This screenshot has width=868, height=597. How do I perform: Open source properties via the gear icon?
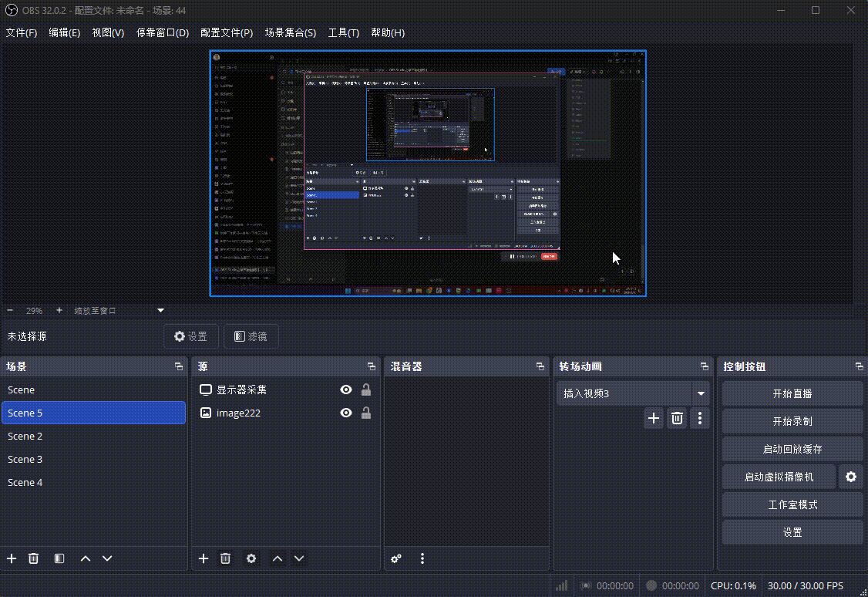click(251, 558)
